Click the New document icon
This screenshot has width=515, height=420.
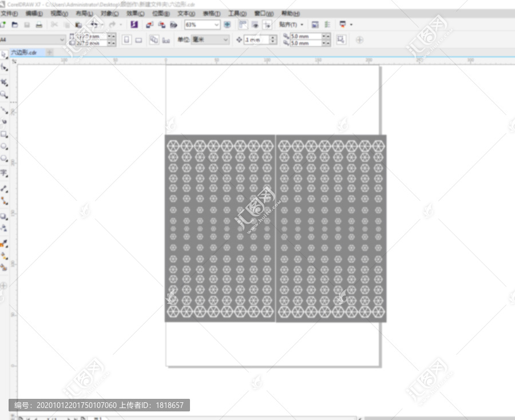tap(3, 25)
